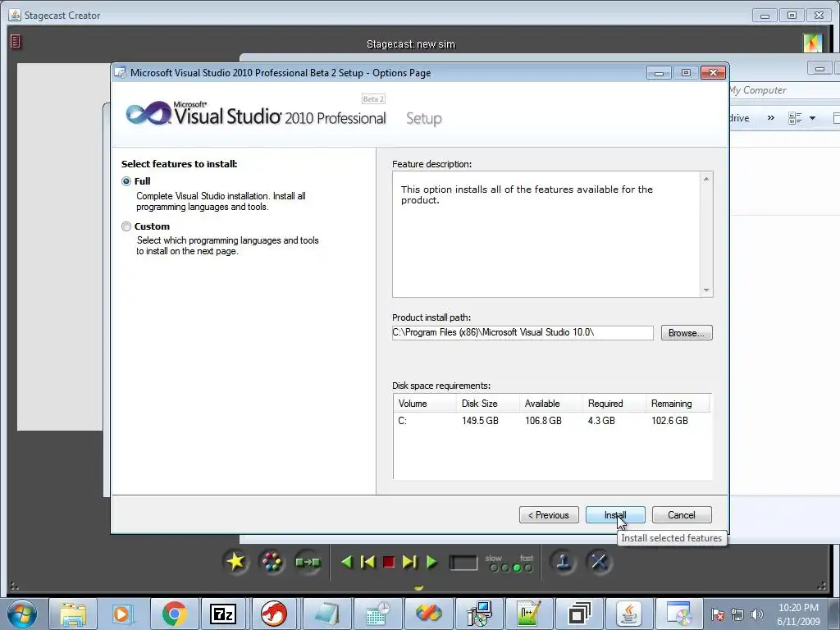
Task: Click the notepad taskbar icon
Action: (x=326, y=614)
